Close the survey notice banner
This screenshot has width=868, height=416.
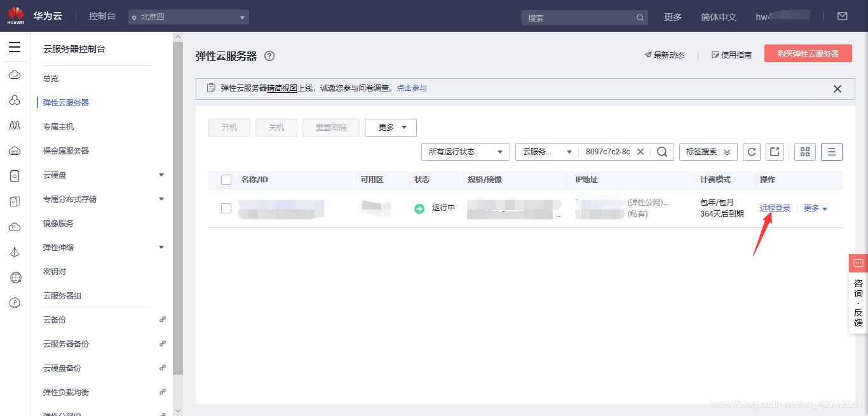(x=837, y=89)
